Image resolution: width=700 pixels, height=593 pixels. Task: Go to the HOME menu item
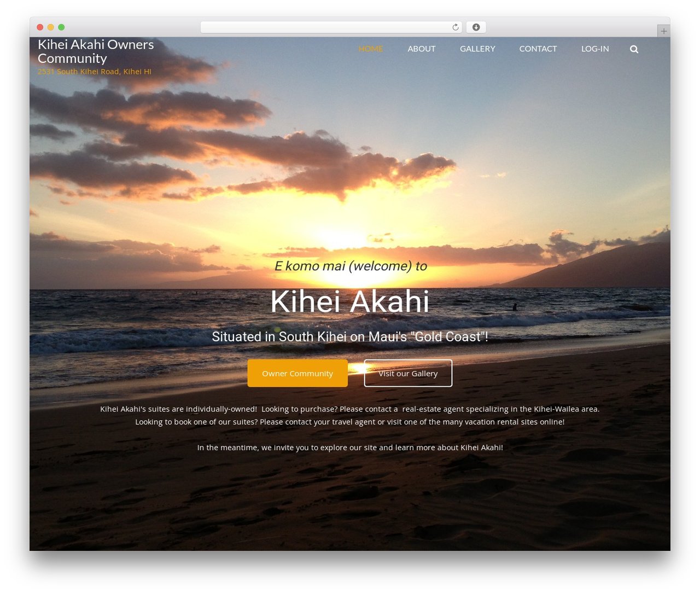coord(371,49)
